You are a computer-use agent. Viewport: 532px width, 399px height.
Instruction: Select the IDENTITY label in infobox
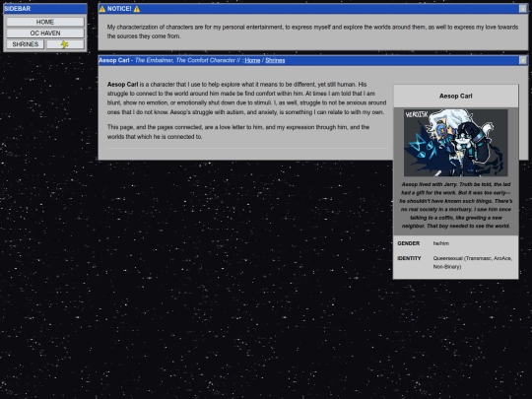click(409, 258)
